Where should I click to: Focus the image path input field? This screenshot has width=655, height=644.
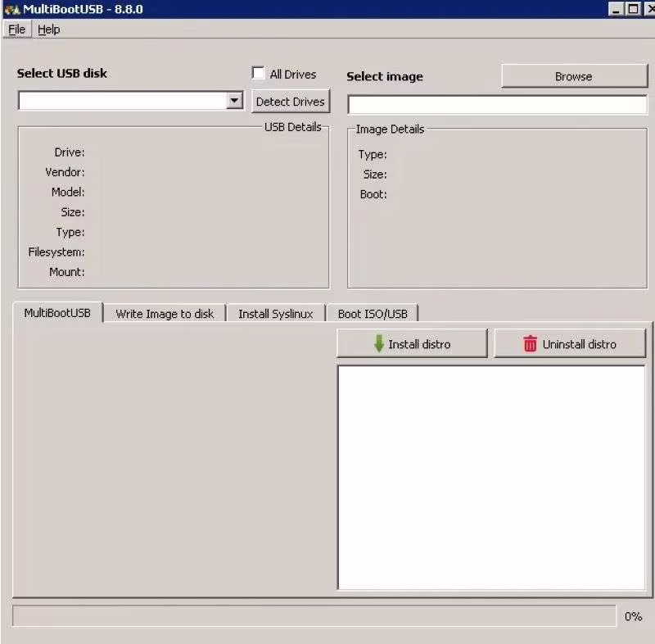point(497,105)
